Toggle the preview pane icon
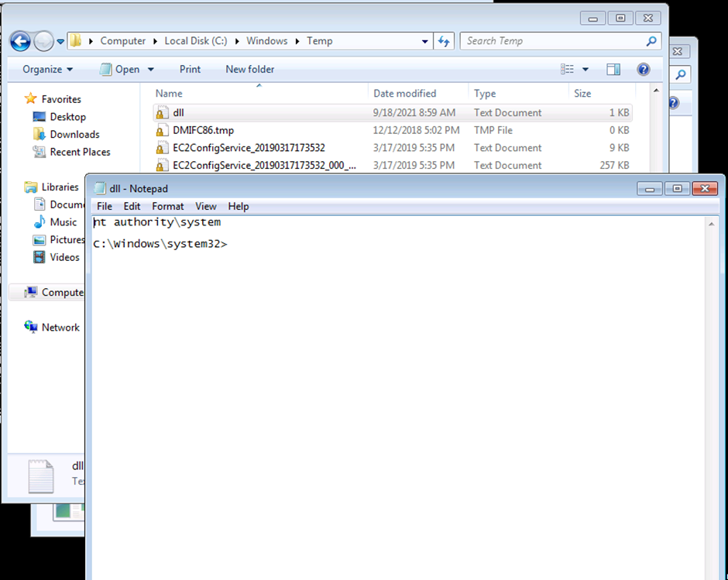Screen dimensions: 728x580 coord(613,70)
